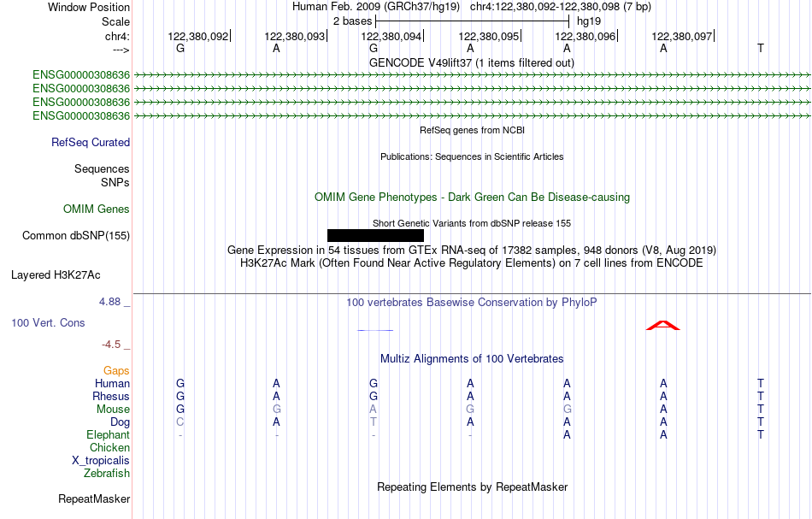The height and width of the screenshot is (519, 812).
Task: Click the ---> strand direction label
Action: click(121, 50)
